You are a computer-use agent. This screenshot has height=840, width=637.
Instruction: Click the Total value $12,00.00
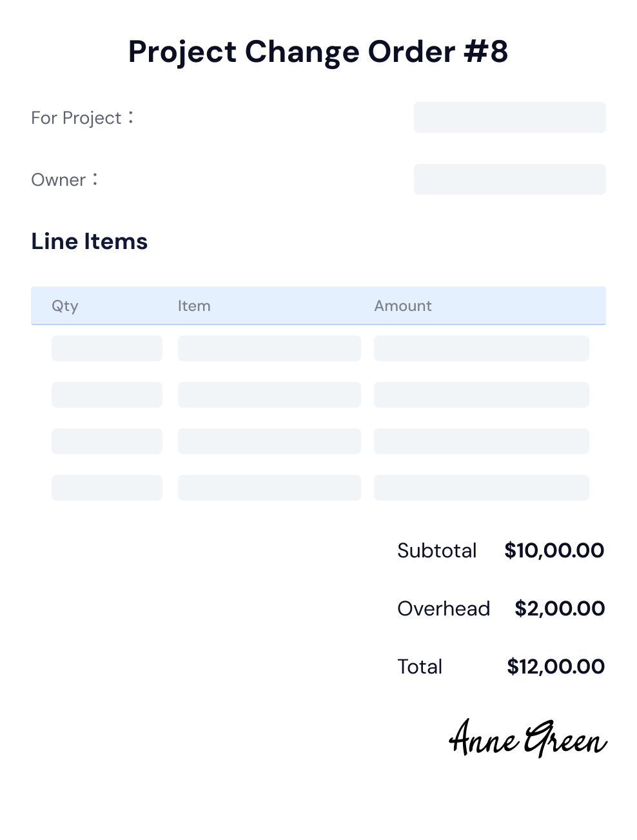pyautogui.click(x=556, y=666)
